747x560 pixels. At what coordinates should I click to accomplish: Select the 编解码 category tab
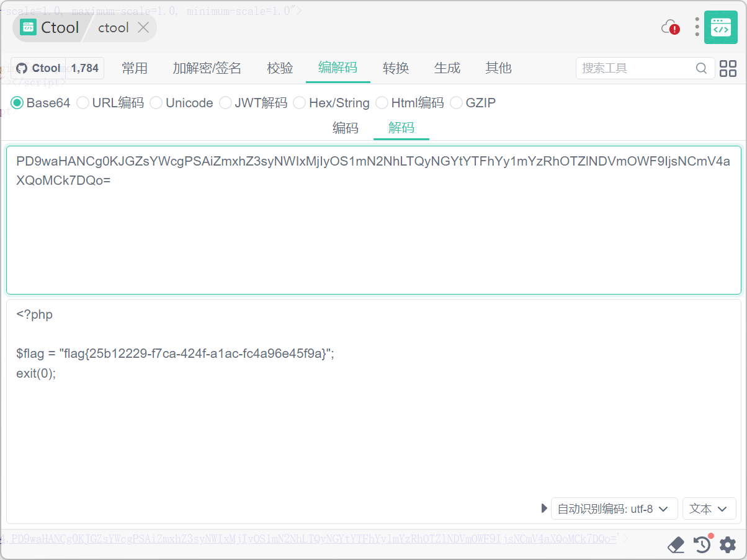pos(338,68)
